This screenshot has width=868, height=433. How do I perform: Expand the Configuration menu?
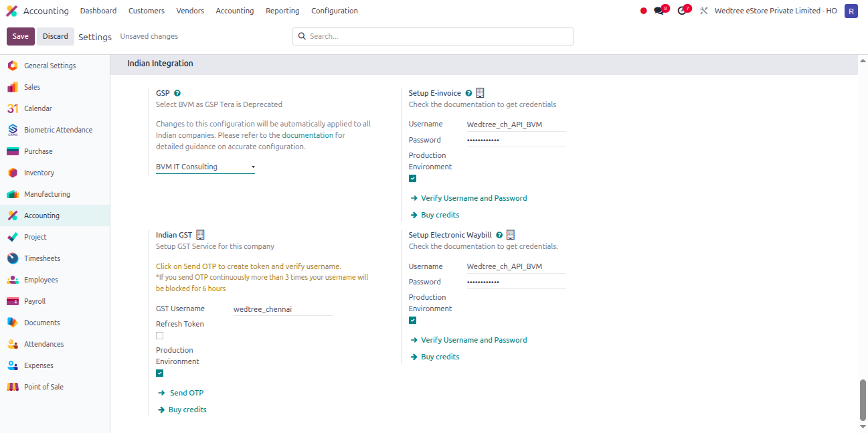pos(335,11)
